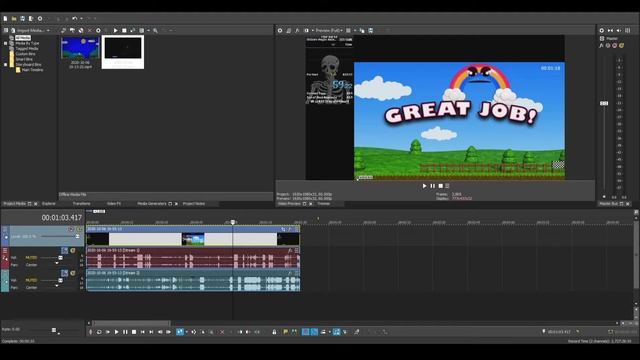
Task: Switch to the Project Notes tab
Action: (194, 203)
